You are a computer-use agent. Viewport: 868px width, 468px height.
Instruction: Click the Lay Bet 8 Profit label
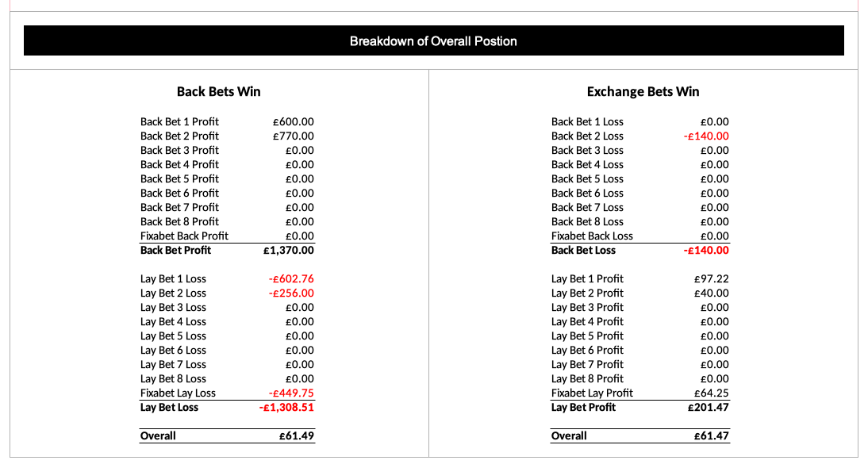click(587, 379)
